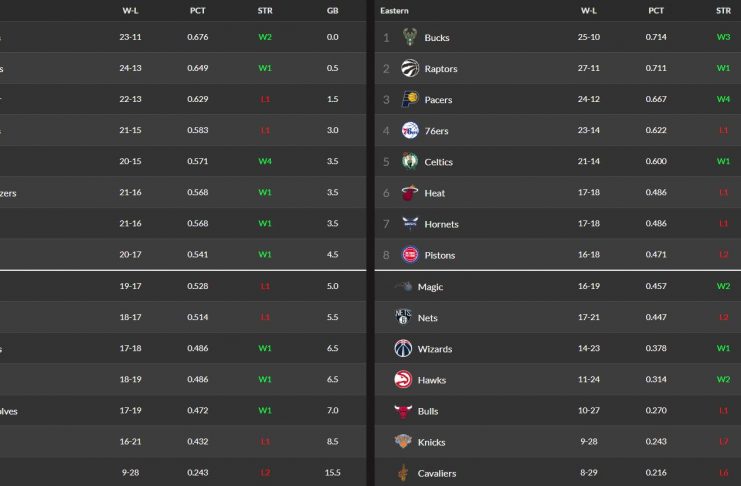The image size is (741, 486).
Task: Sort Eastern table by PCT column
Action: pos(656,10)
